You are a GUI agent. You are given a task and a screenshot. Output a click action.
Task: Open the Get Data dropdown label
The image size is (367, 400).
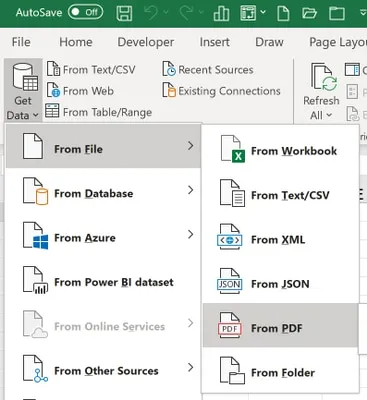click(x=23, y=108)
